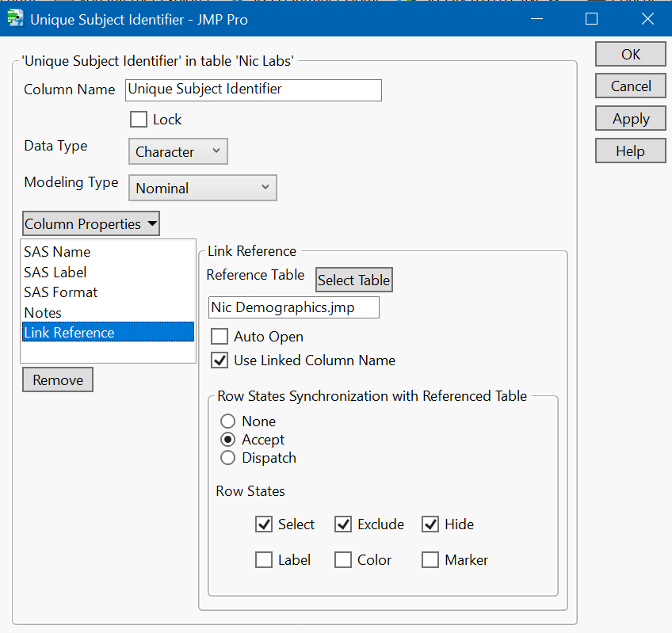
Task: Select the Dispatch synchronization option
Action: (227, 458)
